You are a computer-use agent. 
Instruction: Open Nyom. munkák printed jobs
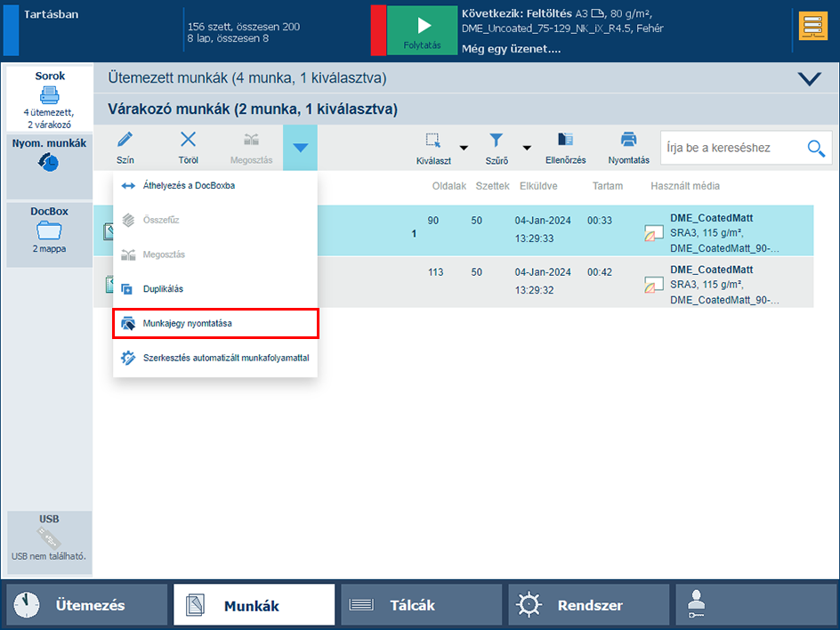click(x=49, y=166)
